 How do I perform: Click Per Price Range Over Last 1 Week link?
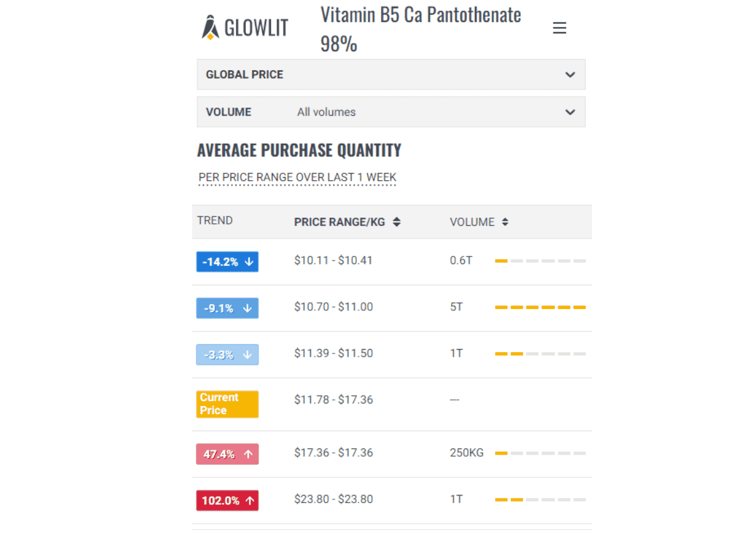pos(297,178)
